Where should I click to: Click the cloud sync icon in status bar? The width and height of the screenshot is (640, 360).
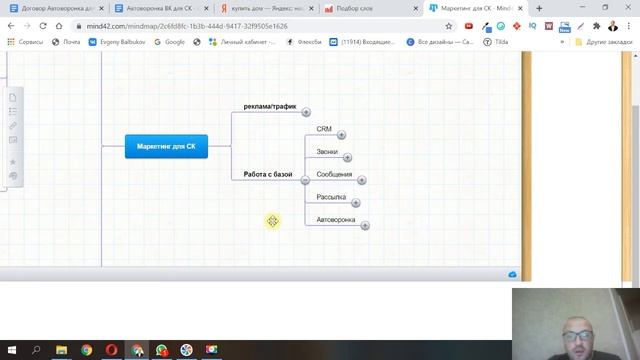click(513, 275)
